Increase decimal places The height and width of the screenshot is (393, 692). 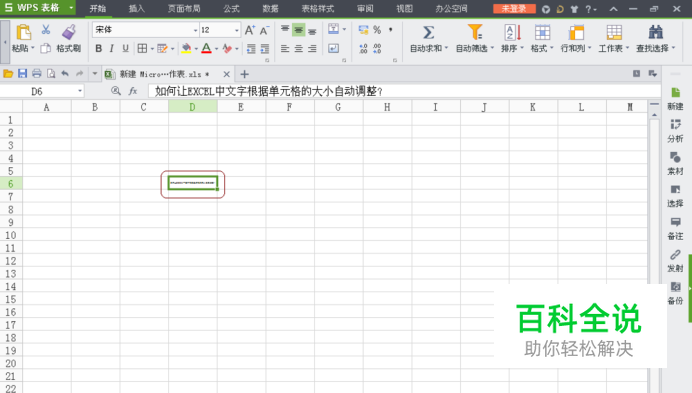click(x=363, y=48)
